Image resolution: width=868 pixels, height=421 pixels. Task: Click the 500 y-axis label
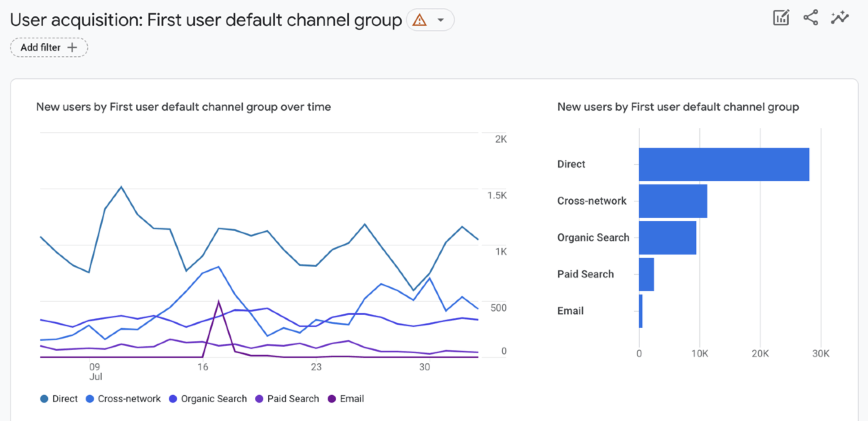tap(498, 308)
